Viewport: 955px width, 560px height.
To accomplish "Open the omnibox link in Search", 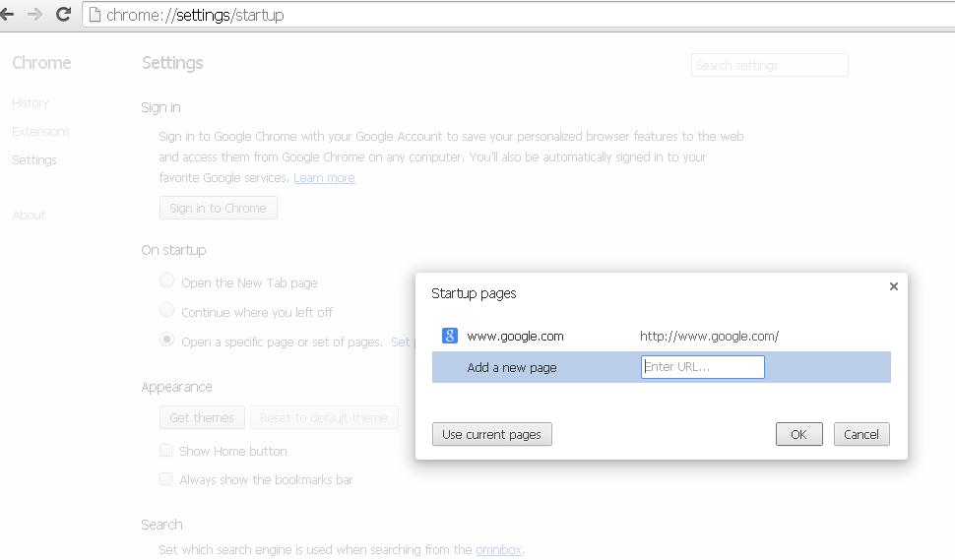I will click(x=498, y=549).
